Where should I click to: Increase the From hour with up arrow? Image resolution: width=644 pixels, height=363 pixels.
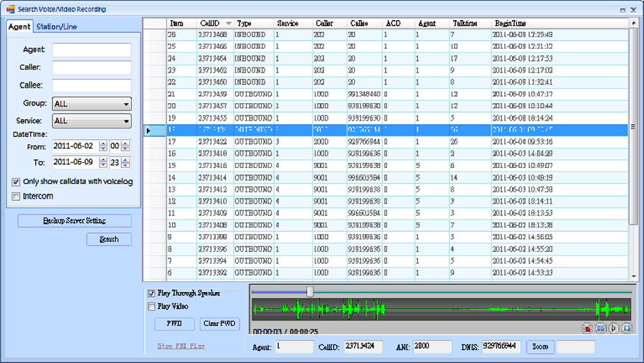pyautogui.click(x=126, y=143)
